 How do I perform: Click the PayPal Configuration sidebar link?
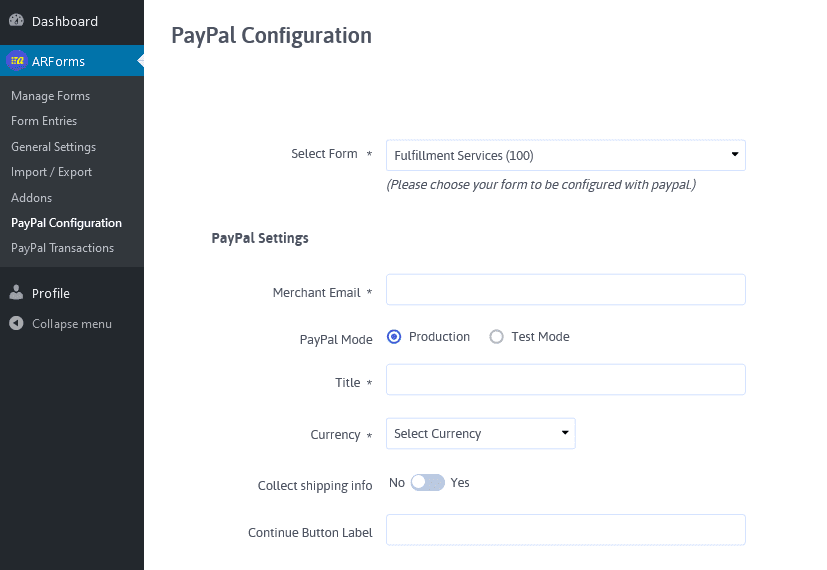[x=66, y=223]
